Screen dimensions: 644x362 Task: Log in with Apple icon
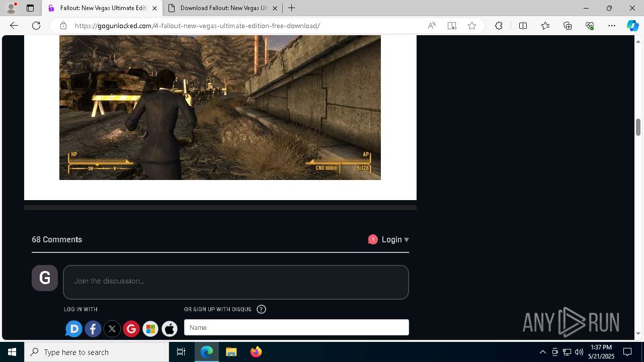[x=170, y=329]
